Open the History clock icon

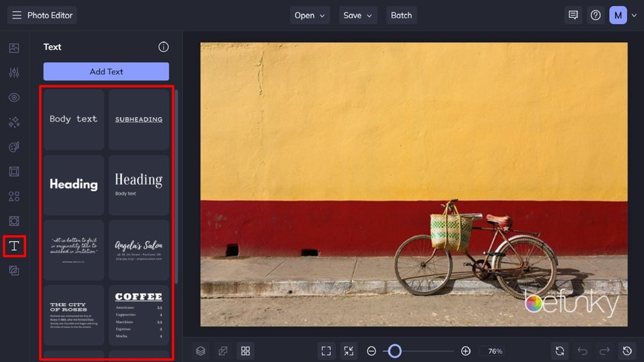(x=627, y=351)
